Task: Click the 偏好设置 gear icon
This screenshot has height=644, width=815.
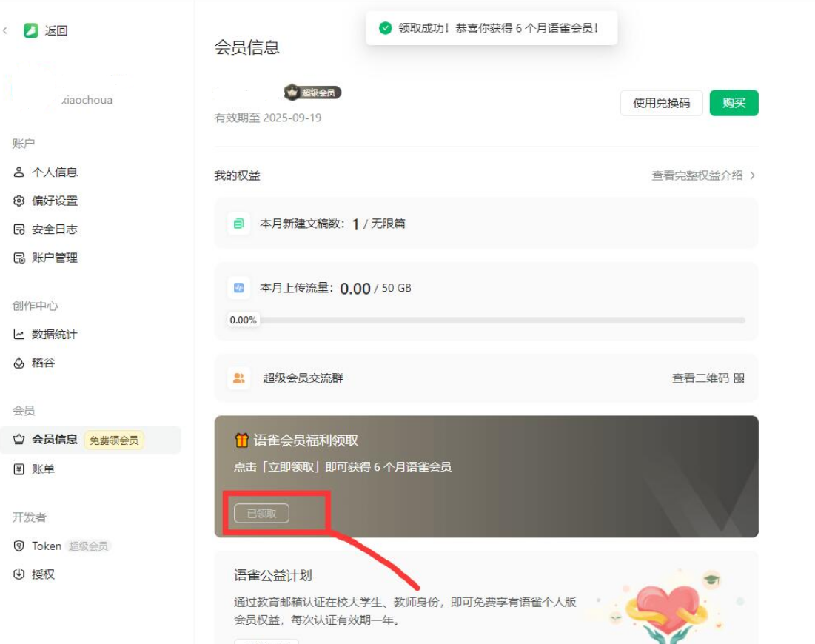Action: pyautogui.click(x=19, y=201)
